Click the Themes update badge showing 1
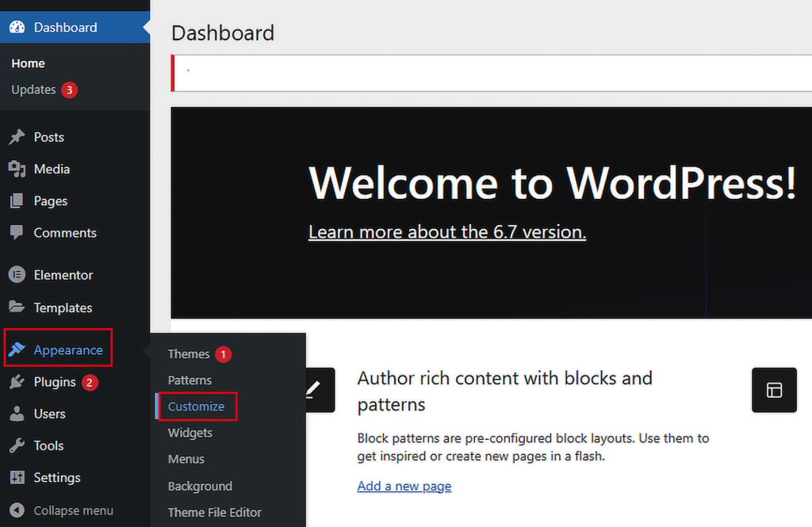Screen dimensions: 812x527 pyautogui.click(x=223, y=354)
